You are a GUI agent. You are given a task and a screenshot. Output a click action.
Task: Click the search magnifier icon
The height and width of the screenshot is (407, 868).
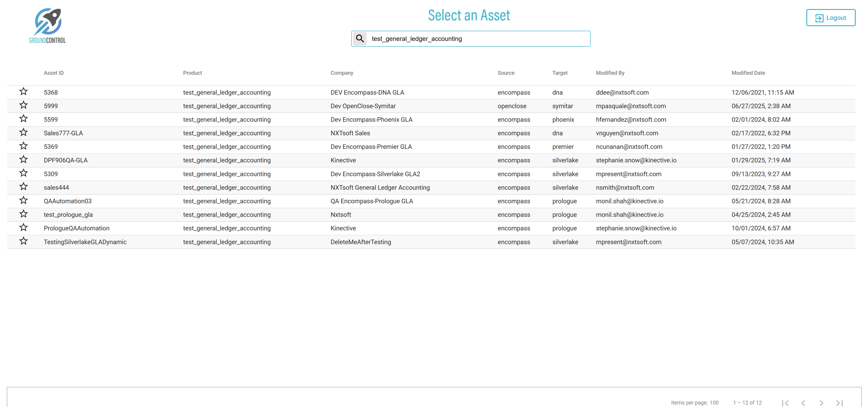coord(360,38)
